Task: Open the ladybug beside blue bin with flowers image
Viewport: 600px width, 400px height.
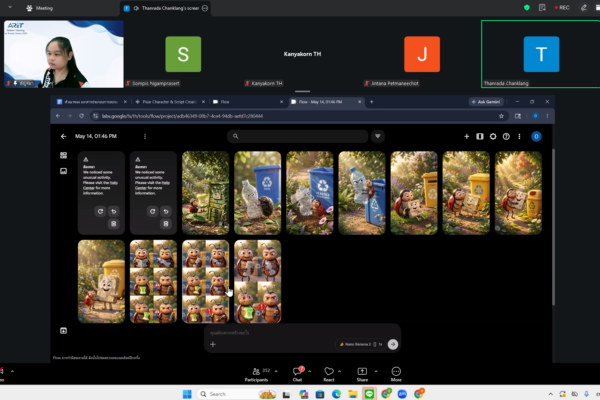Action: (x=310, y=193)
